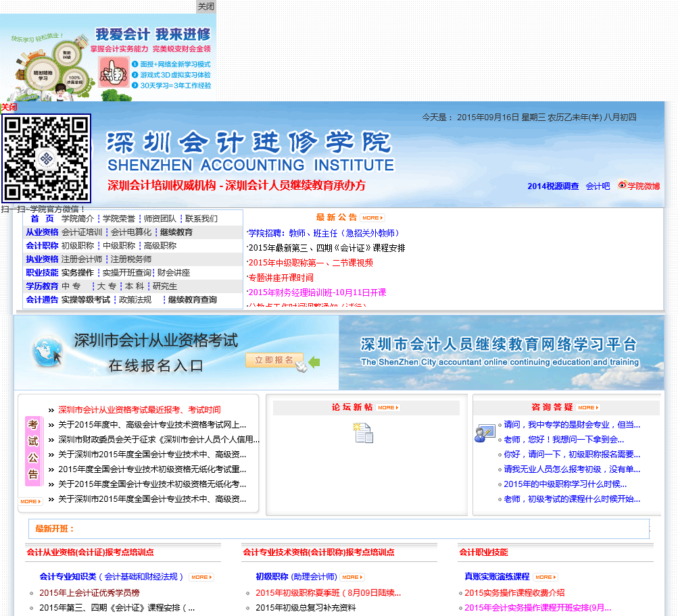Open 注册会计师 menu link
The height and width of the screenshot is (616, 678).
[82, 259]
